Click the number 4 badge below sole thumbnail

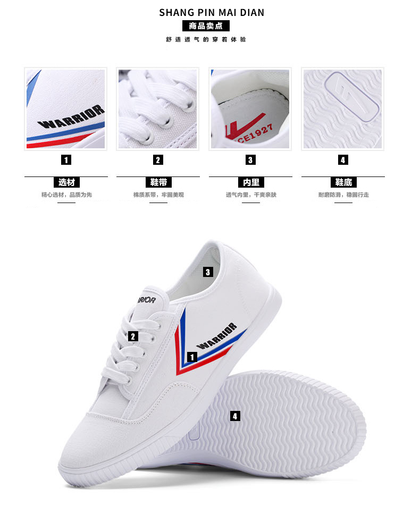click(x=343, y=160)
